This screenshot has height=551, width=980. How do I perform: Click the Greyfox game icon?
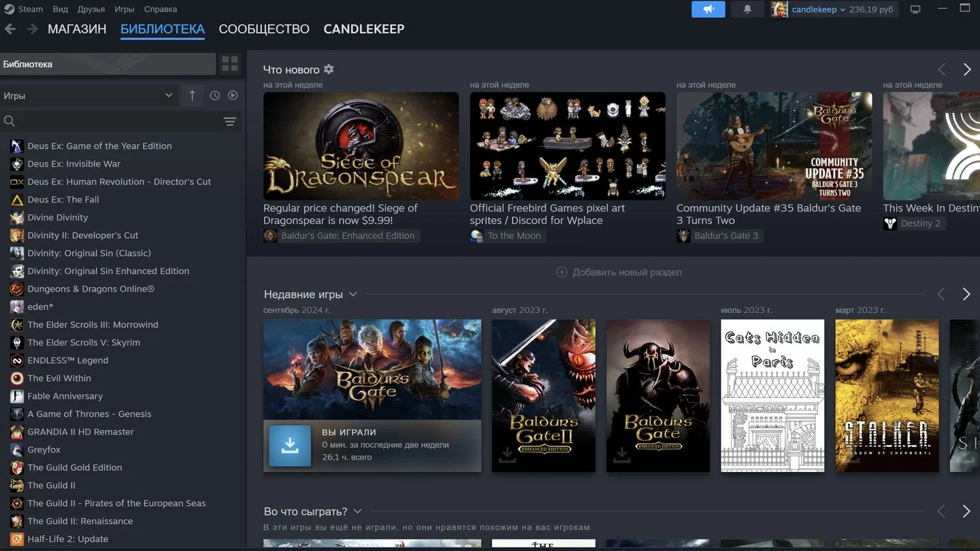17,450
